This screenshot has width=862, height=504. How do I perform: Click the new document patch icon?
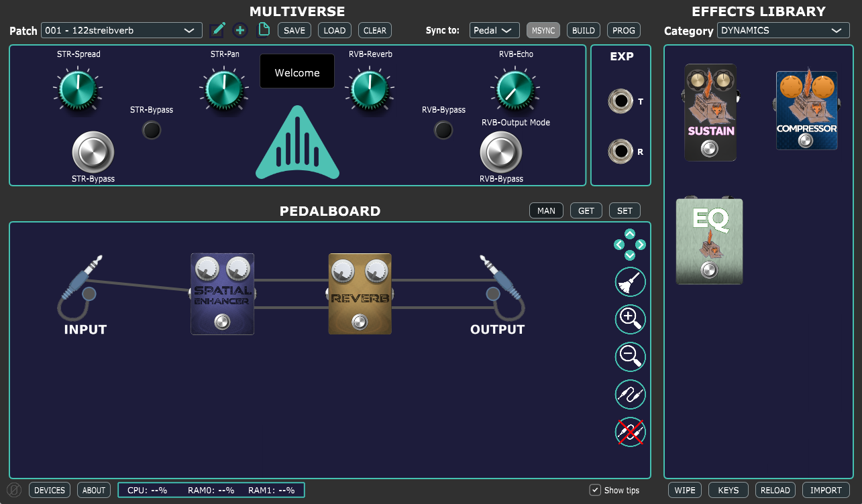coord(264,30)
